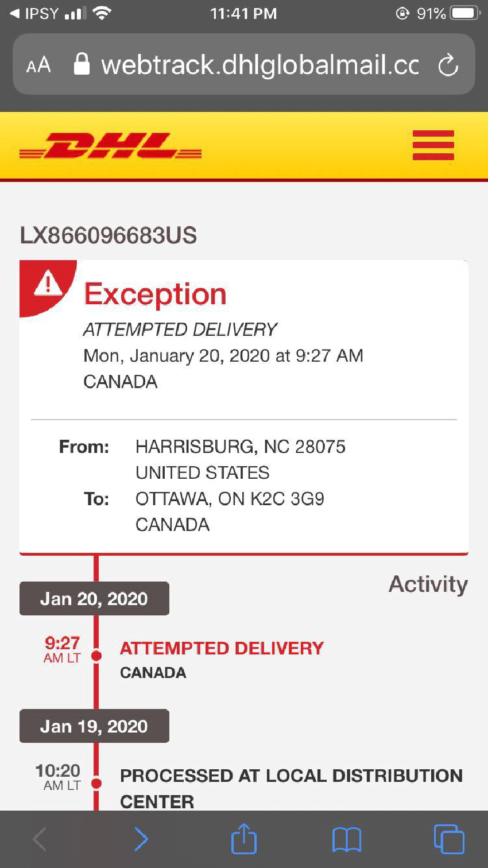
Task: Open the Safari share sheet
Action: (243, 839)
